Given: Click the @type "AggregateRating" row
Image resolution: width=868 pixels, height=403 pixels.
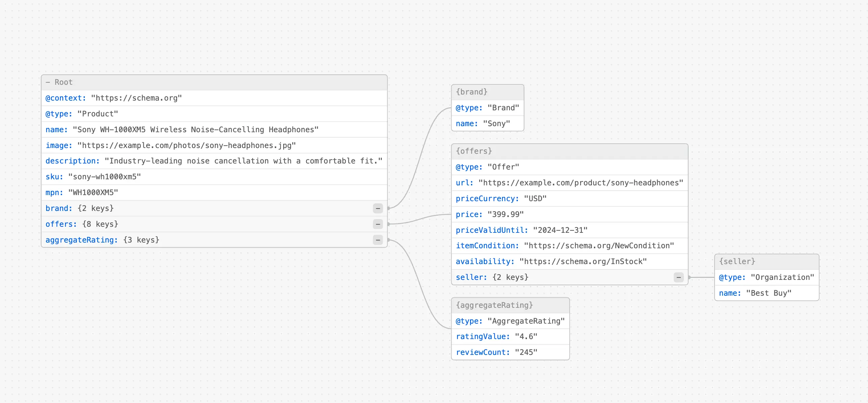Looking at the screenshot, I should [510, 321].
